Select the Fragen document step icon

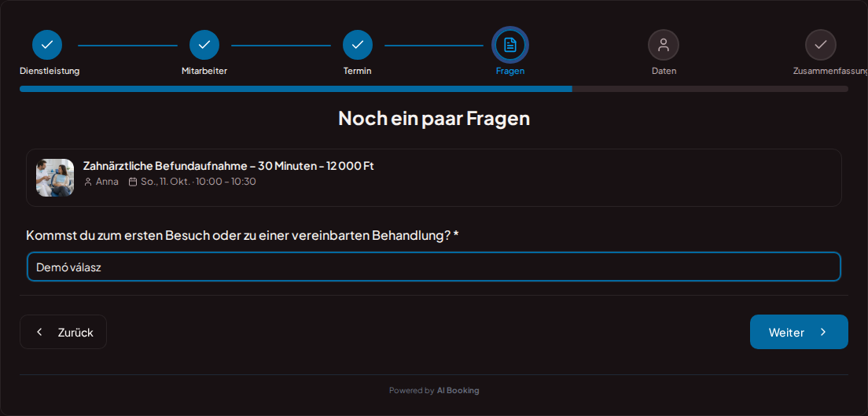pos(510,45)
